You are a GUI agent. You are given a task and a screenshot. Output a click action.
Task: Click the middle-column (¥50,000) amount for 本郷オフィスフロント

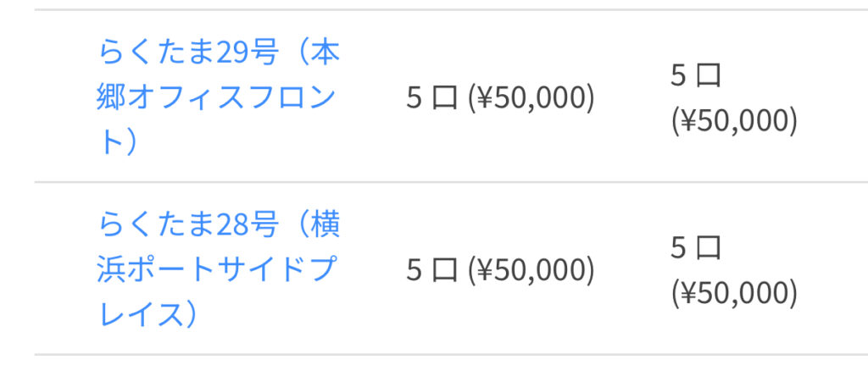(531, 98)
